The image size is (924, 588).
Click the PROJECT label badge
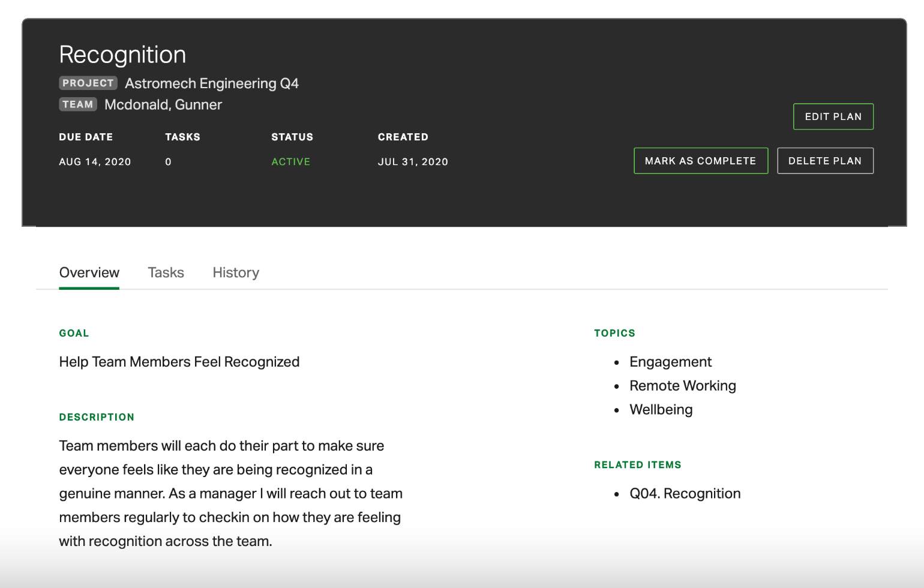[x=88, y=83]
